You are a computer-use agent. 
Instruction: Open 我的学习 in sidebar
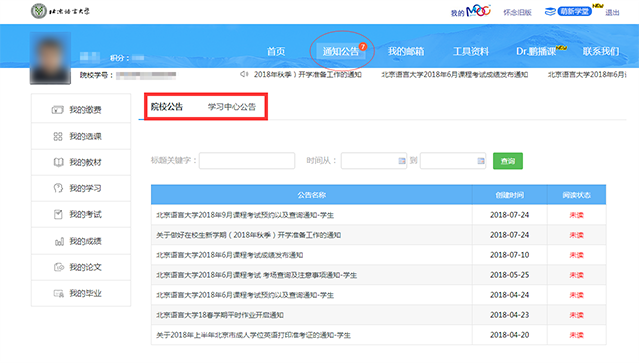coord(81,188)
